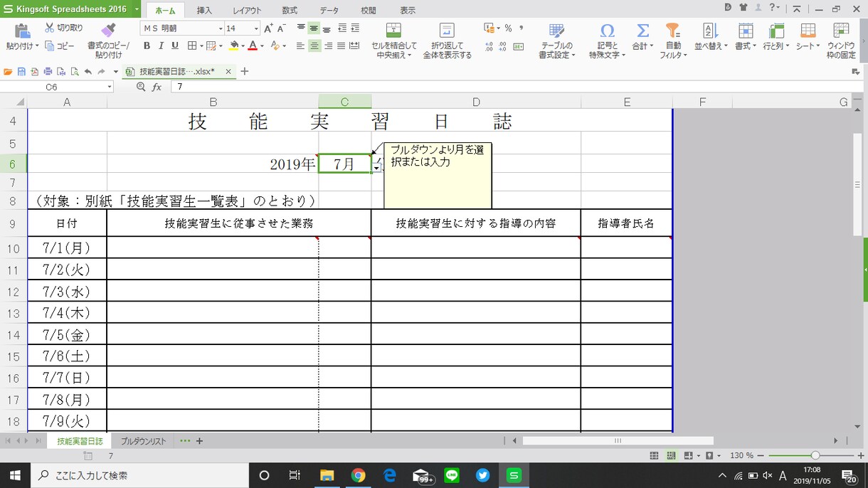This screenshot has width=868, height=488.
Task: Click the Save icon in quick access bar
Action: pyautogui.click(x=21, y=72)
